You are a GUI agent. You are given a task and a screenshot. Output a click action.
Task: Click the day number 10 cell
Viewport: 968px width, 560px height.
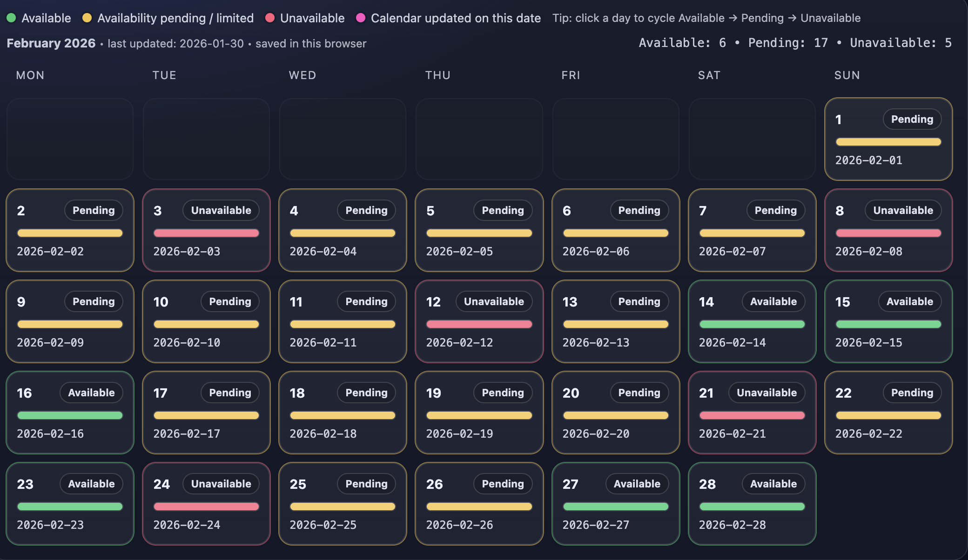coord(161,302)
